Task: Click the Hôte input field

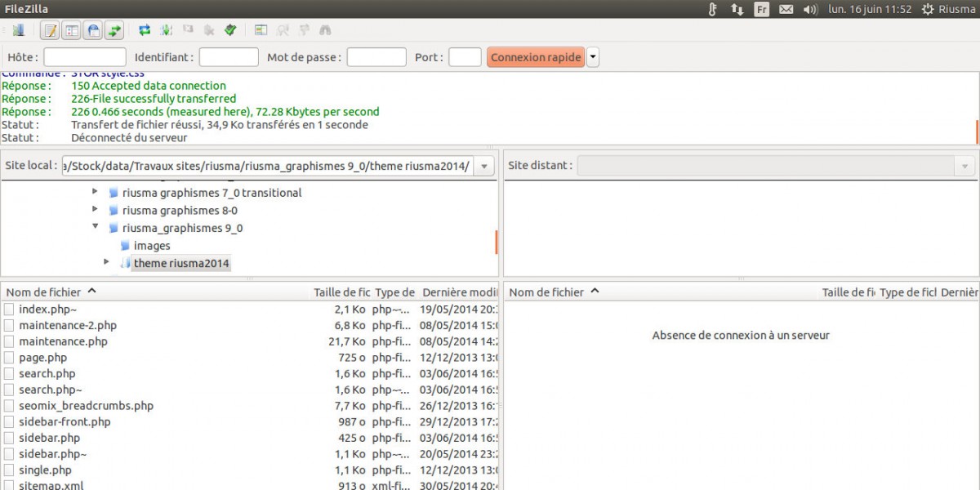Action: [x=85, y=57]
